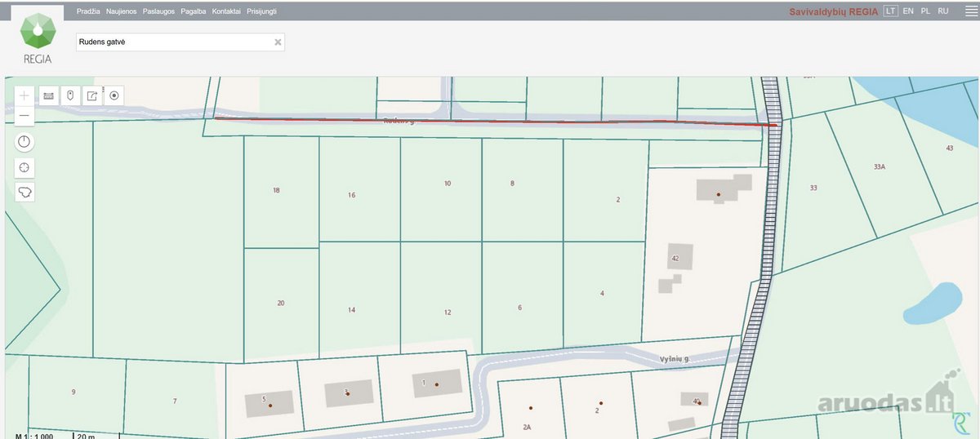Screen dimensions: 980x439
Task: Open the Pagalba menu item
Action: coord(193,11)
